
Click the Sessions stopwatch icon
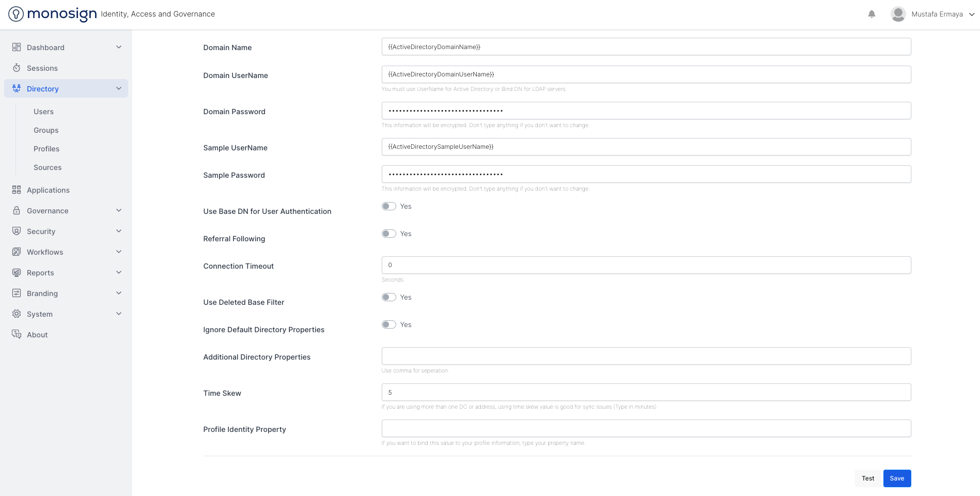coord(17,68)
